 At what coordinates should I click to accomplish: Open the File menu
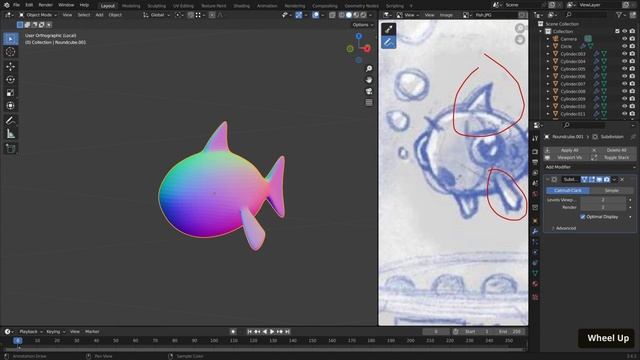pyautogui.click(x=16, y=5)
